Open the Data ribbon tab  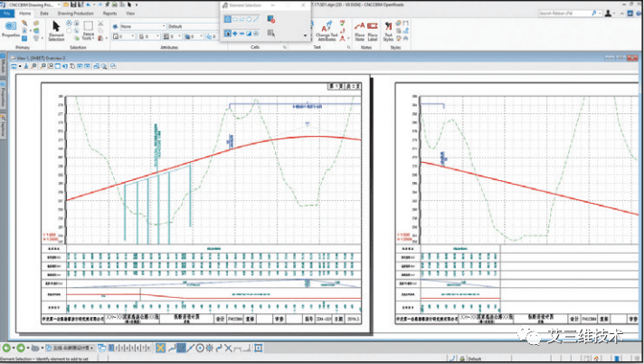pos(43,14)
